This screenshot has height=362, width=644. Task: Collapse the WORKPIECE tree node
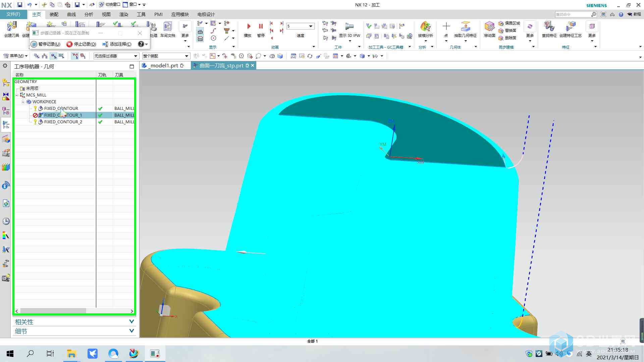click(x=23, y=102)
